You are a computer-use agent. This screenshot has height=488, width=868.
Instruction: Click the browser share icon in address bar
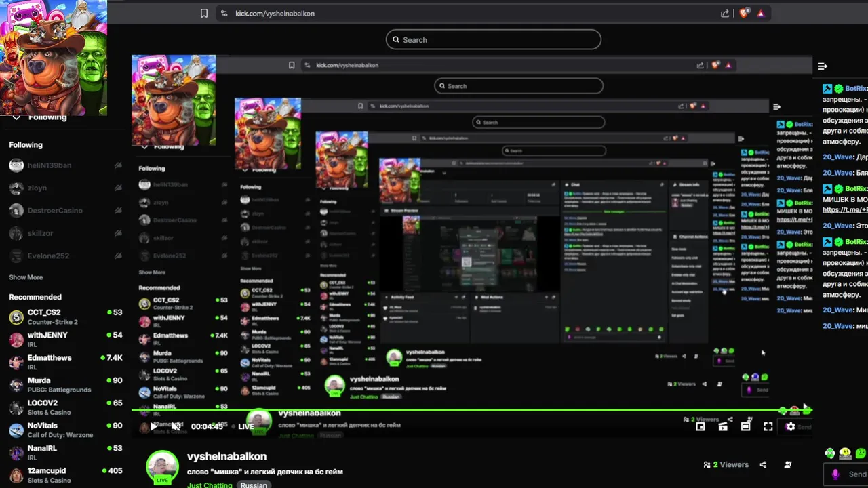pyautogui.click(x=725, y=13)
